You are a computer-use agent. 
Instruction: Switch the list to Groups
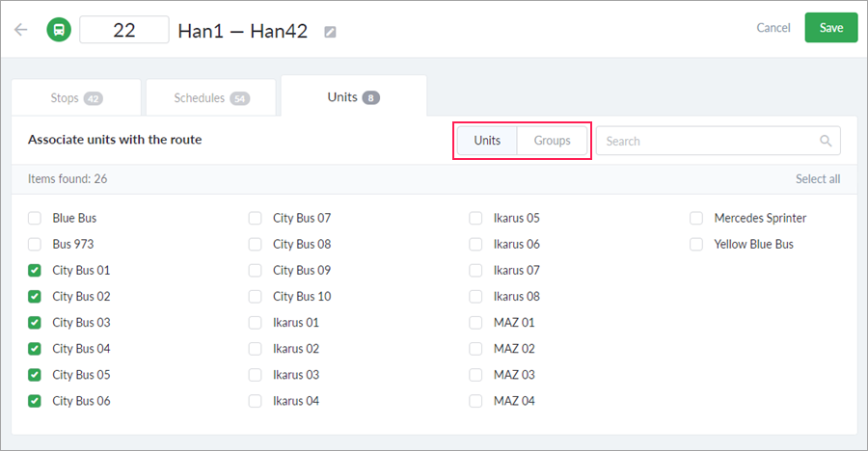(x=552, y=141)
